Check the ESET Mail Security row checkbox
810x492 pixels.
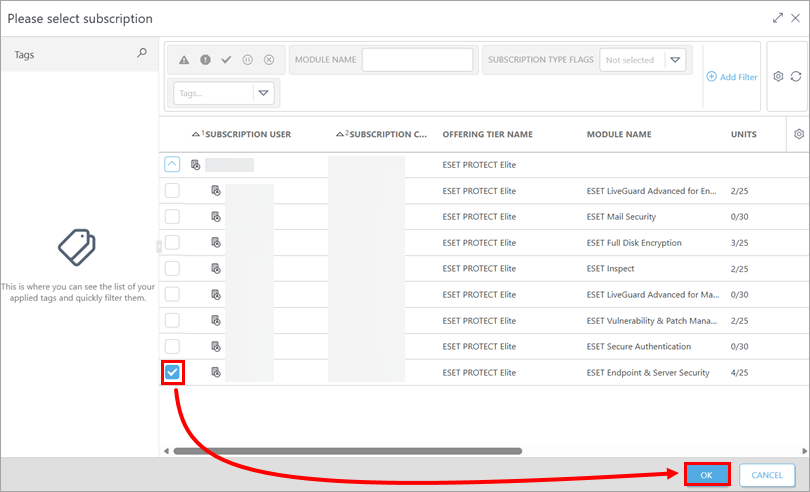coord(172,217)
